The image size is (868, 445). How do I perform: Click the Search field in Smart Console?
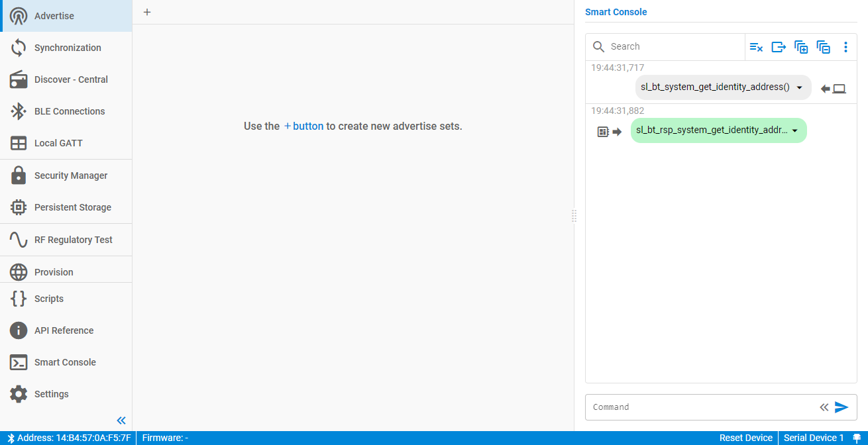point(673,47)
